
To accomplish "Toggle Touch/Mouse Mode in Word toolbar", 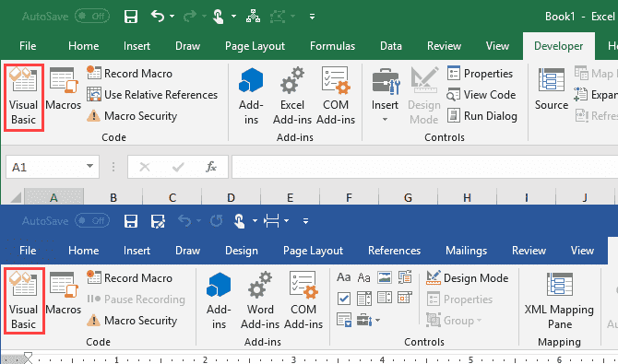I will (239, 221).
